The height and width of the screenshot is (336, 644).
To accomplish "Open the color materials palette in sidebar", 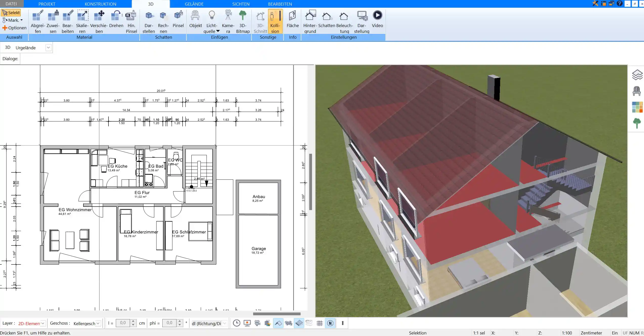I will coord(637,107).
